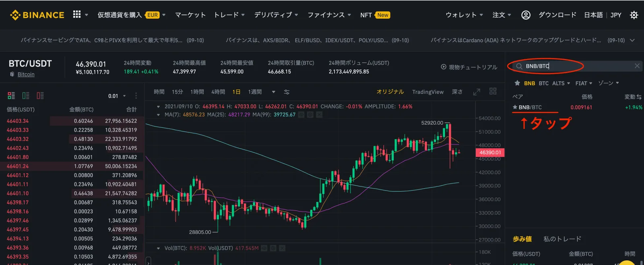Screen dimensions: 644x265
Task: Select BNB/BTC pair row in results
Action: [x=577, y=107]
